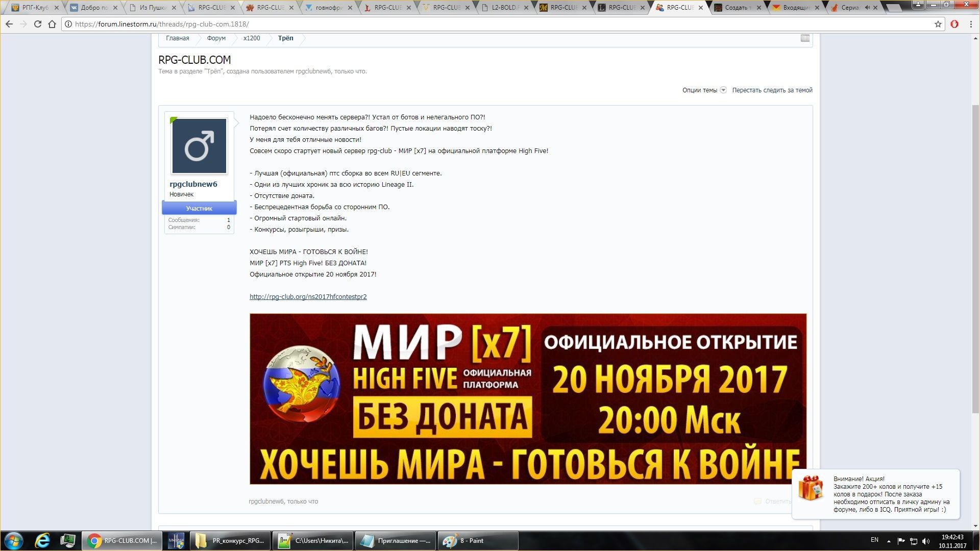Open Internet Explorer from taskbar
980x551 pixels.
(x=42, y=540)
